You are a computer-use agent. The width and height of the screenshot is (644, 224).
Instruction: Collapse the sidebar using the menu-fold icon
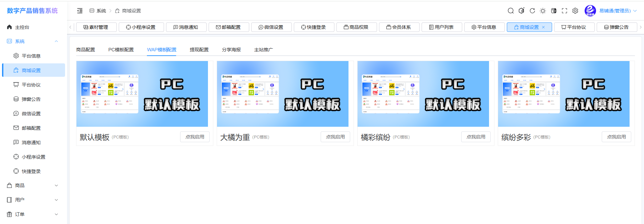point(80,11)
